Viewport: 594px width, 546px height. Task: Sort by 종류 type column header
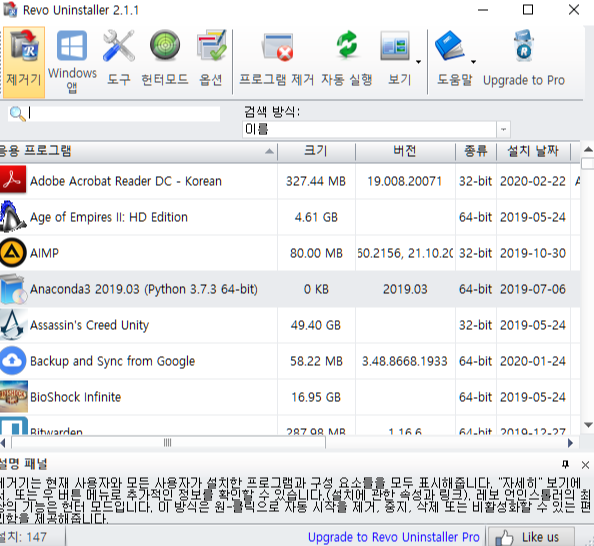(x=476, y=151)
